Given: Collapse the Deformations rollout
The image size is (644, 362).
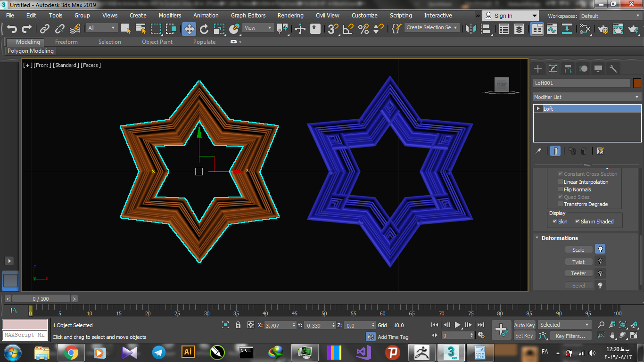Looking at the screenshot, I should click(559, 238).
